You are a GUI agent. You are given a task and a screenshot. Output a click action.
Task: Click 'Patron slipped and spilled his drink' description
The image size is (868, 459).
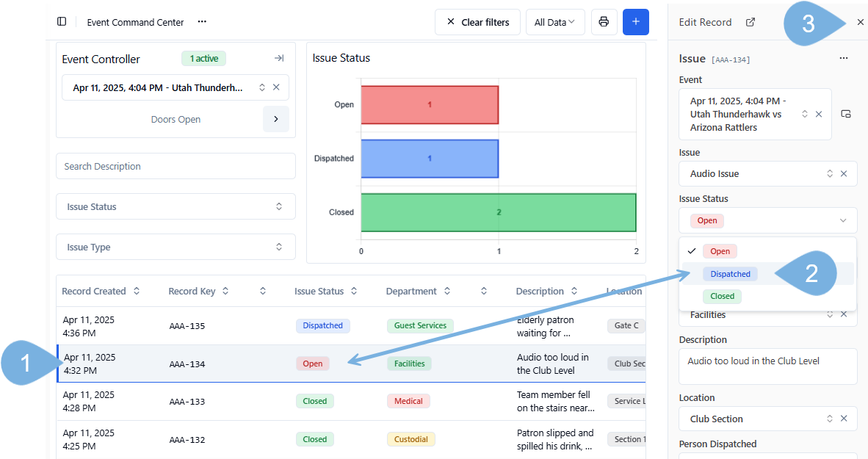click(555, 440)
